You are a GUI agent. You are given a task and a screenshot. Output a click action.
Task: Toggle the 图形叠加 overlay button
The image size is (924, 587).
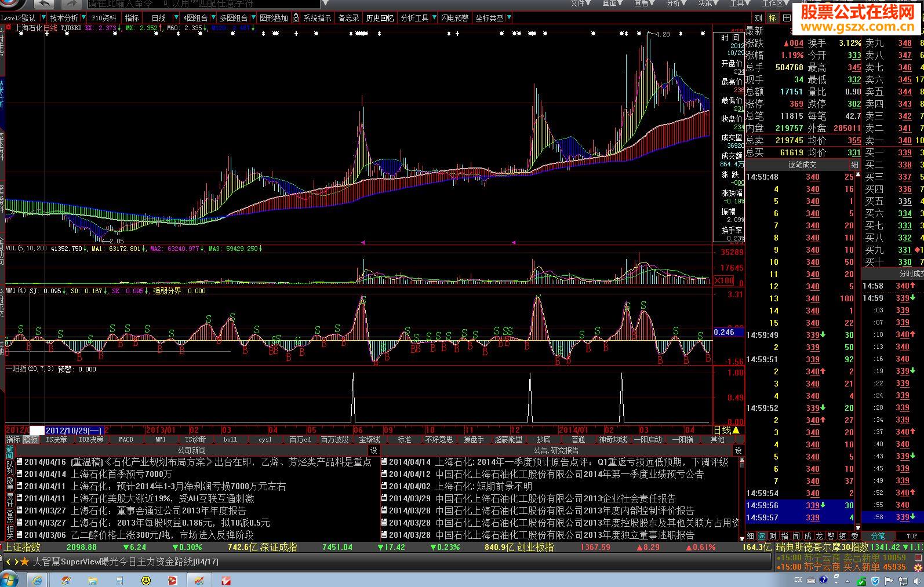(x=274, y=18)
